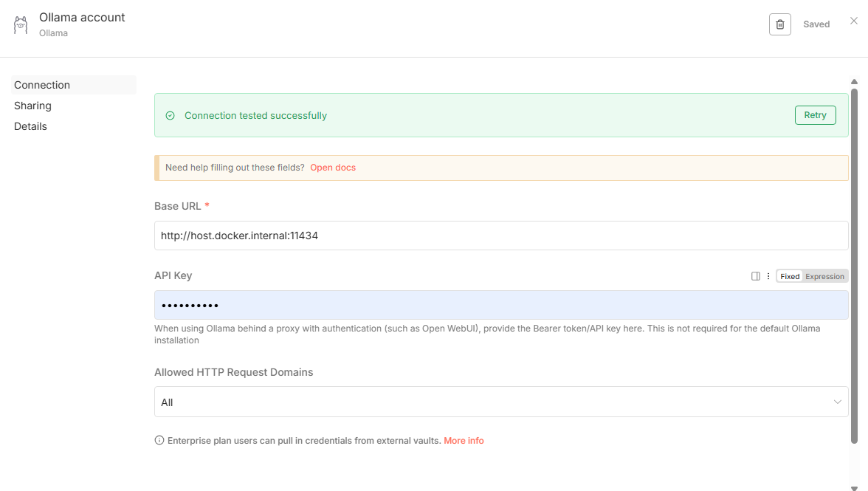
Task: Open the Sharing tab
Action: click(x=32, y=106)
